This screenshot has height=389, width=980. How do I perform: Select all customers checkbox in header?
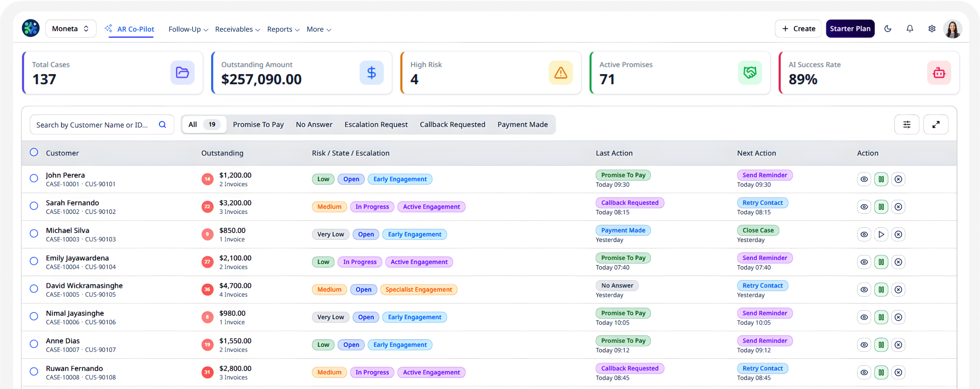[34, 152]
